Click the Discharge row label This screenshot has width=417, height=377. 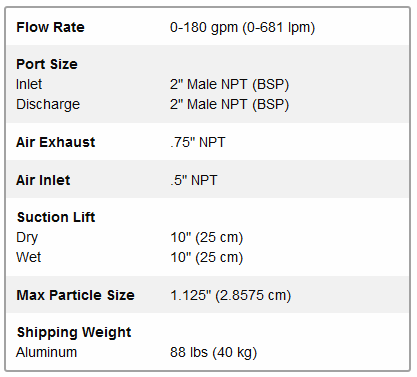click(x=48, y=105)
